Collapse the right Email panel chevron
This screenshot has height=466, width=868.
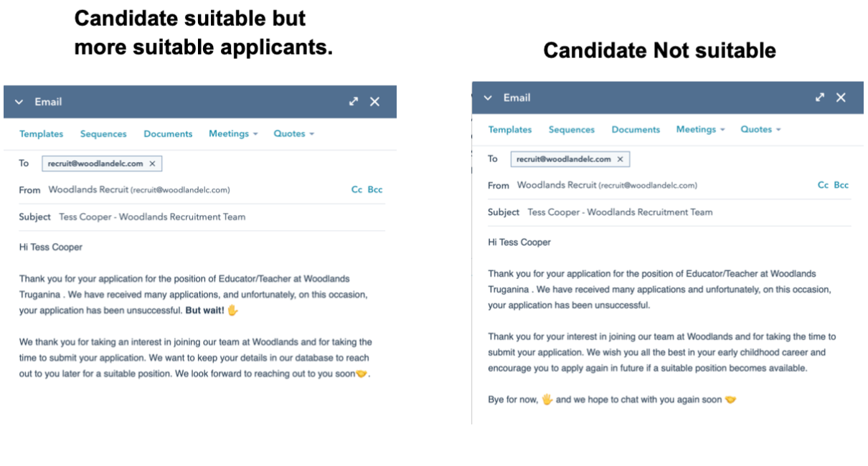click(488, 98)
